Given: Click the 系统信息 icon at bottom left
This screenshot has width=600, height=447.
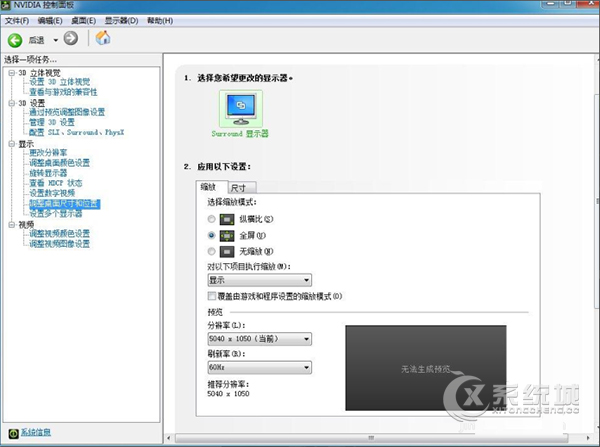Looking at the screenshot, I should pos(13,433).
